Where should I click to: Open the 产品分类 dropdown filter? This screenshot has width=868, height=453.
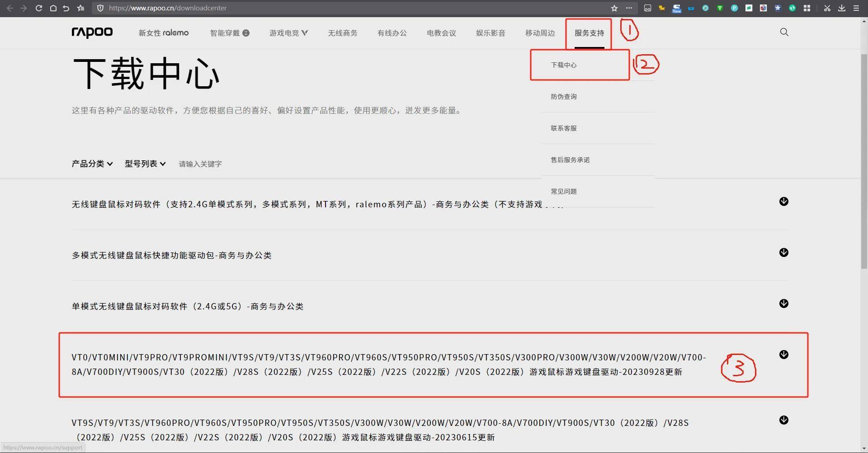click(x=92, y=163)
